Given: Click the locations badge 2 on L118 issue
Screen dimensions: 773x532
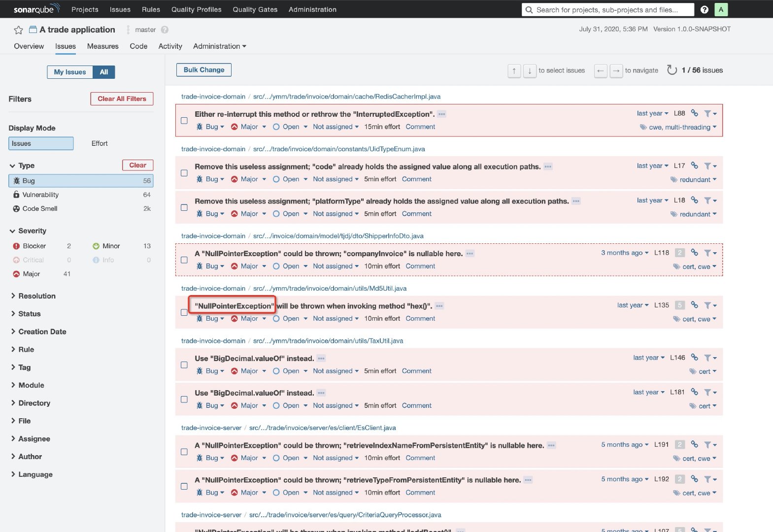Looking at the screenshot, I should point(679,253).
